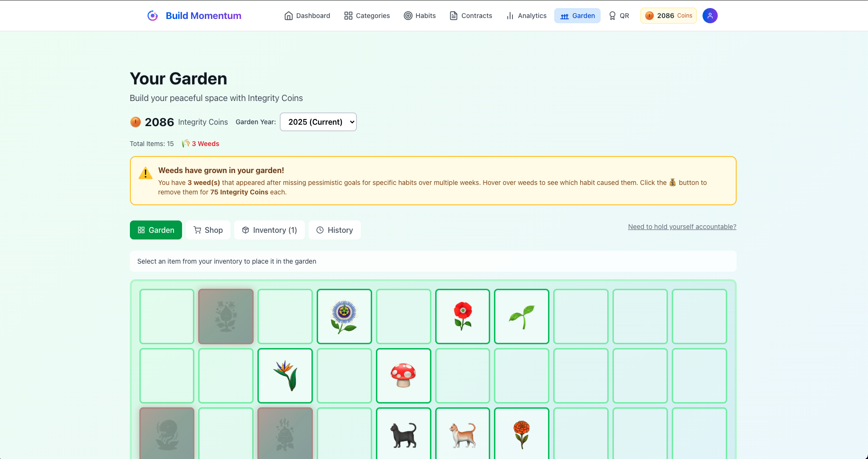Click the Integrity Coin icon beside 2086
This screenshot has width=868, height=459.
[135, 122]
